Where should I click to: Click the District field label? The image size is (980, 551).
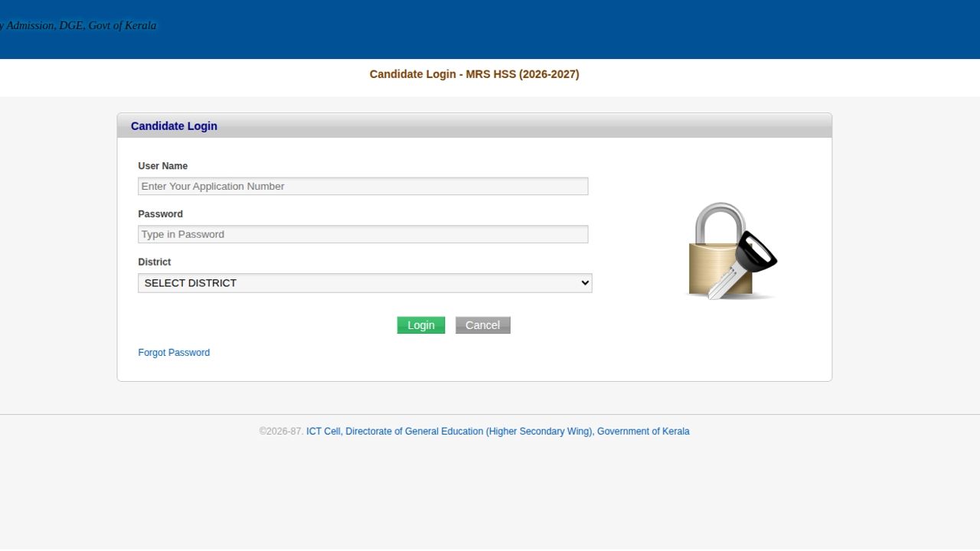pyautogui.click(x=154, y=262)
